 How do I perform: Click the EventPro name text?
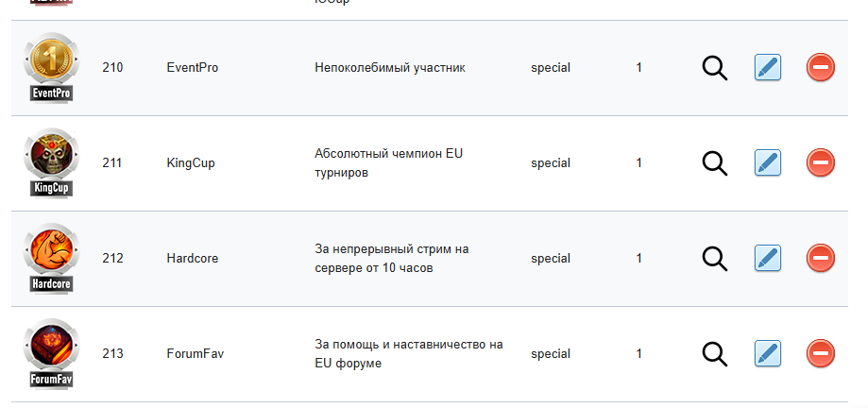coord(192,68)
